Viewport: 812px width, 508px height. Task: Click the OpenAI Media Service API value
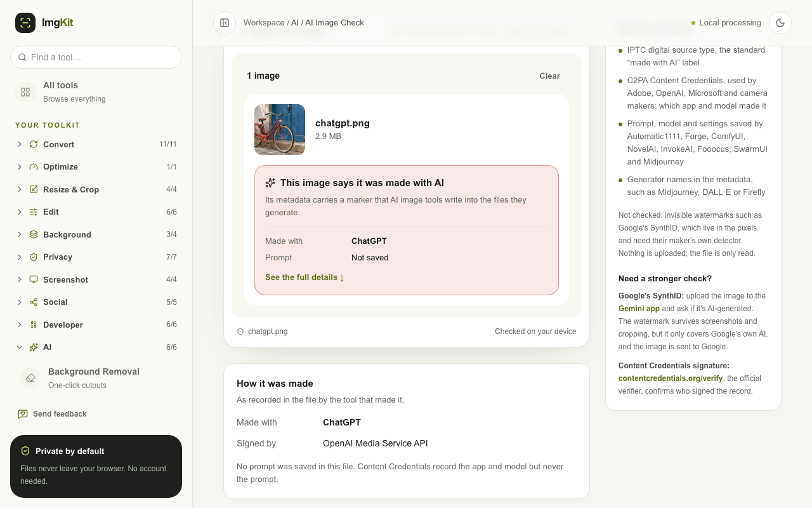tap(376, 444)
